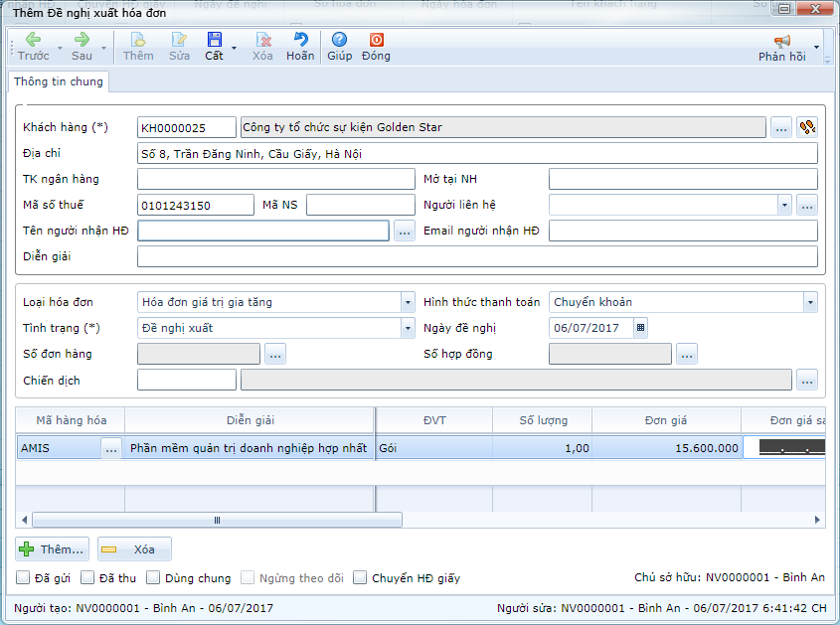
Task: Click the Đóng close toolbar icon
Action: (376, 40)
